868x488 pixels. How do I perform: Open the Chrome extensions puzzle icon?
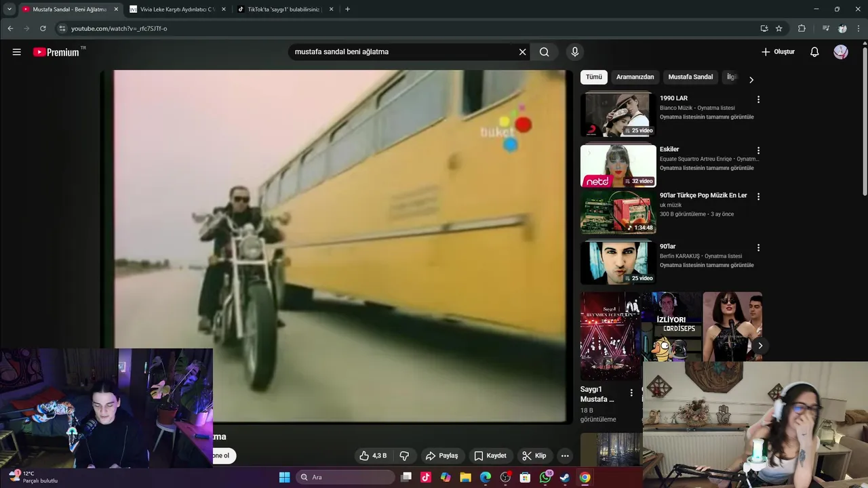(802, 28)
